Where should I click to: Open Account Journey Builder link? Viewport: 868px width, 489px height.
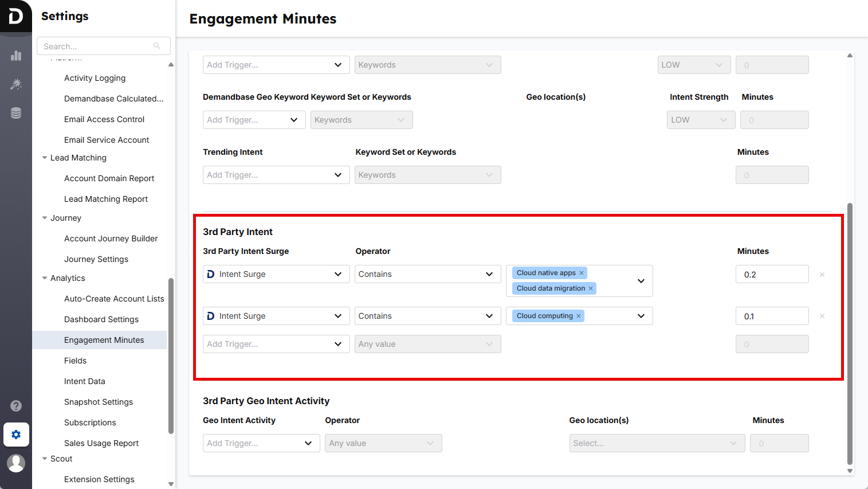pyautogui.click(x=111, y=238)
